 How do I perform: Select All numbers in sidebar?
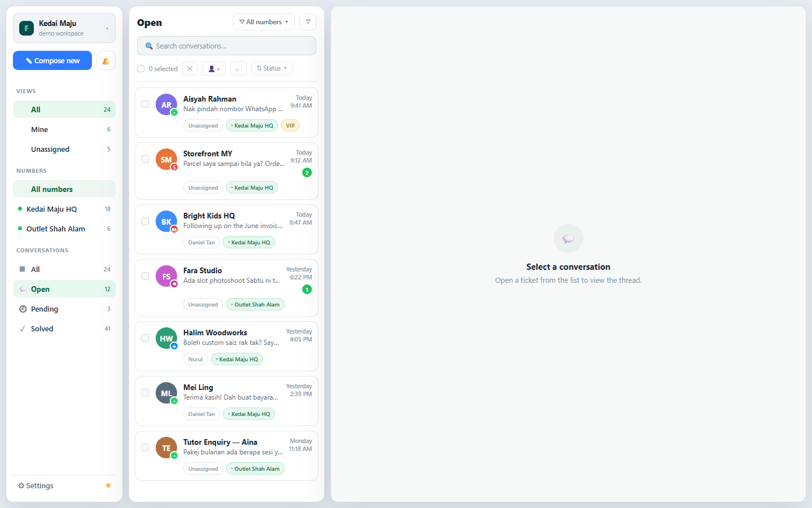[x=64, y=189]
